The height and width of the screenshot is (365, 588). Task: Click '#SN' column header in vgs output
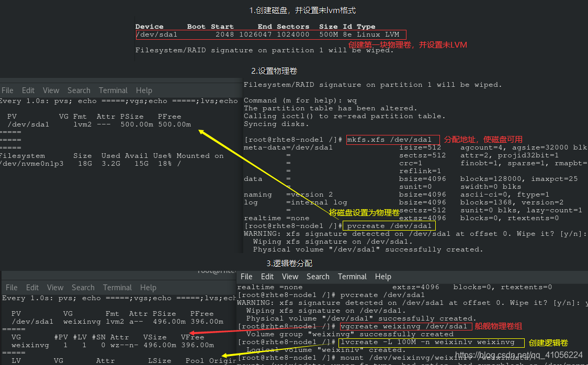tap(99, 337)
